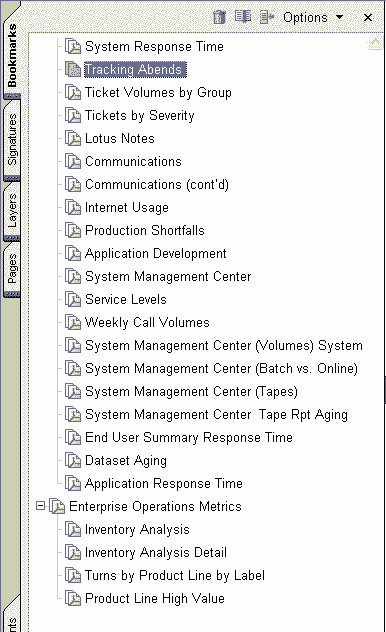
Task: Open the System Response Time bookmark
Action: click(154, 46)
